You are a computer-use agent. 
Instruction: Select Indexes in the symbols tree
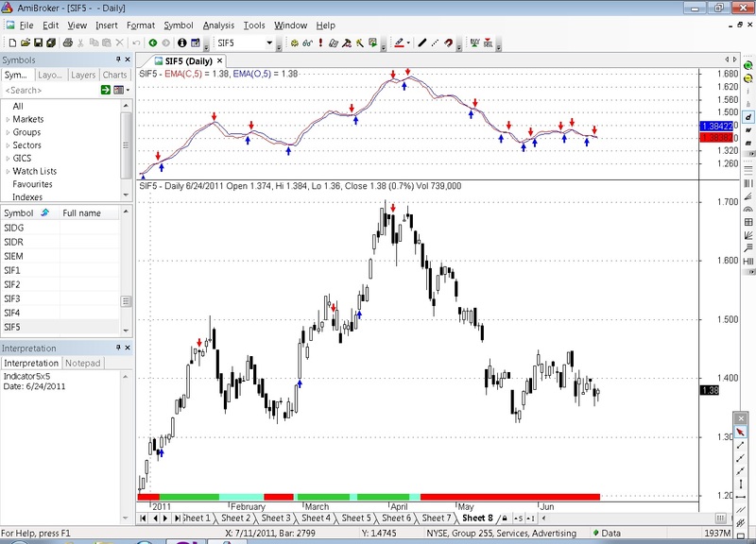27,197
